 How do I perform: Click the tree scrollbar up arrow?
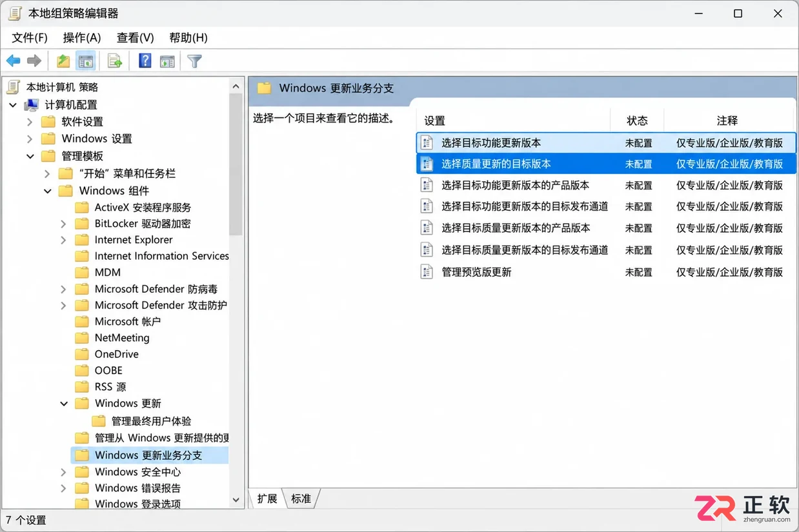coord(236,86)
